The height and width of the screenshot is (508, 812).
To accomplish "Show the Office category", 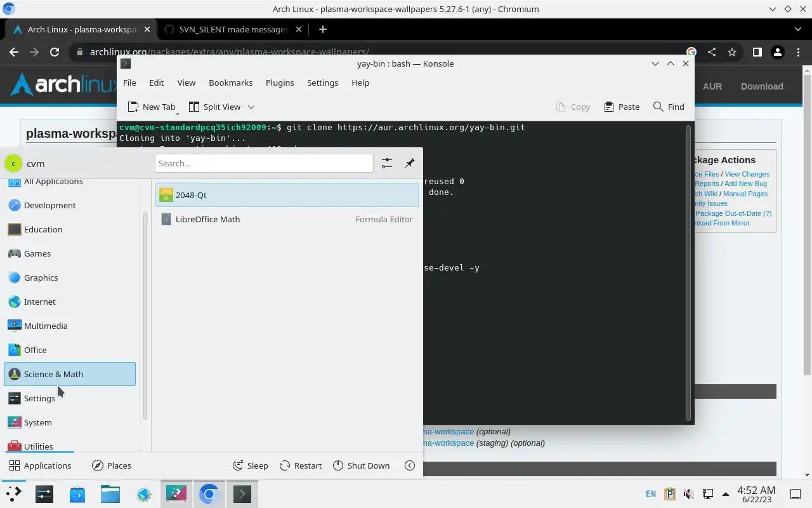I will click(x=70, y=350).
